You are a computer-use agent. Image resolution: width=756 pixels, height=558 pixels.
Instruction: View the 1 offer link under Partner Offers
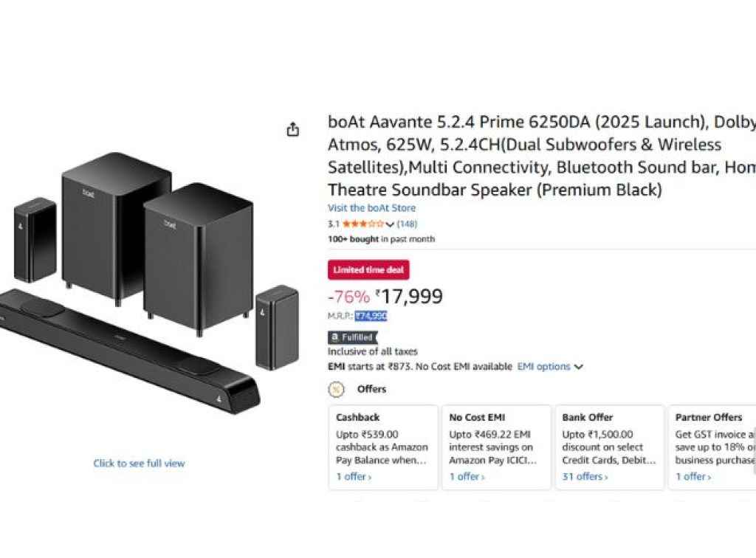[x=693, y=477]
